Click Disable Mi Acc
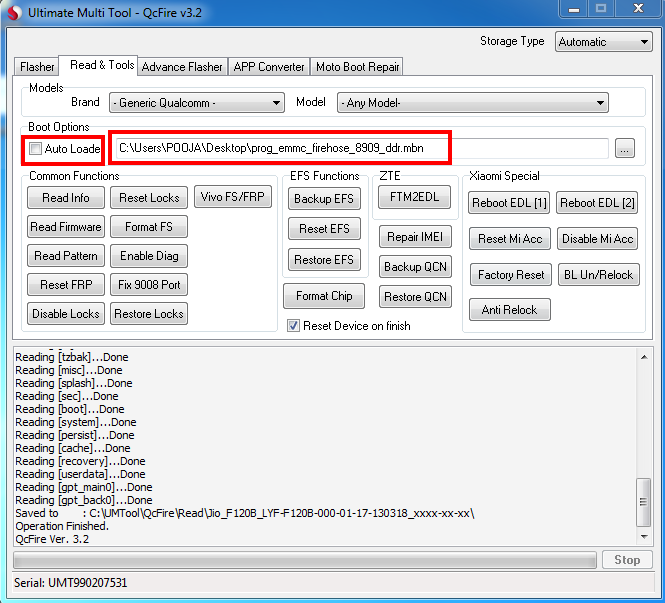 tap(597, 239)
